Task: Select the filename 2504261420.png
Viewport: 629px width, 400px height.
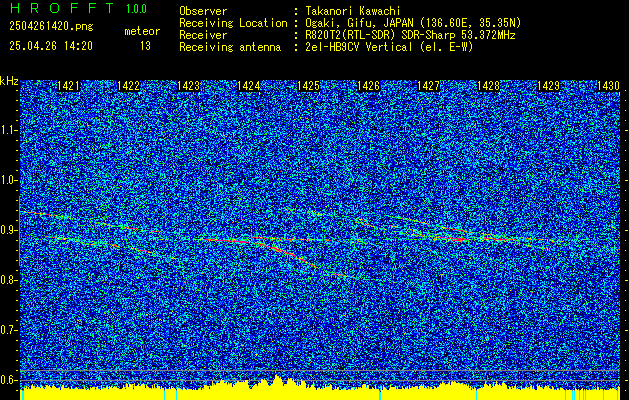Action: [51, 26]
